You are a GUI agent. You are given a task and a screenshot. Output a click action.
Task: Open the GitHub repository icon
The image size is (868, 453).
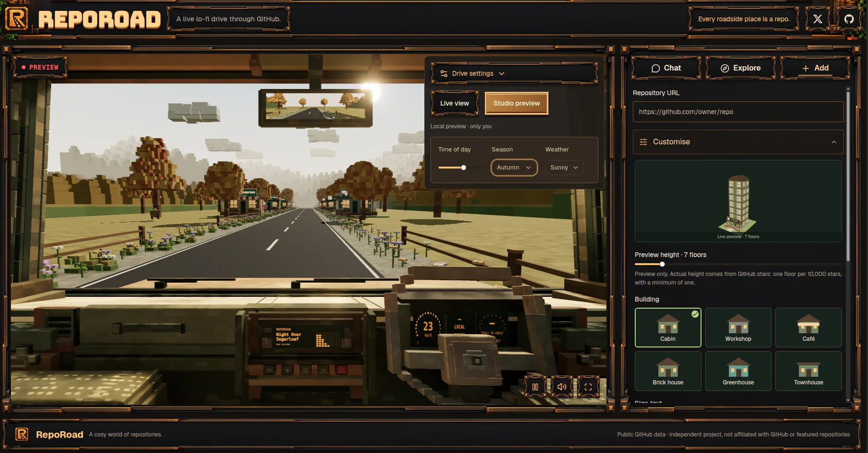849,19
